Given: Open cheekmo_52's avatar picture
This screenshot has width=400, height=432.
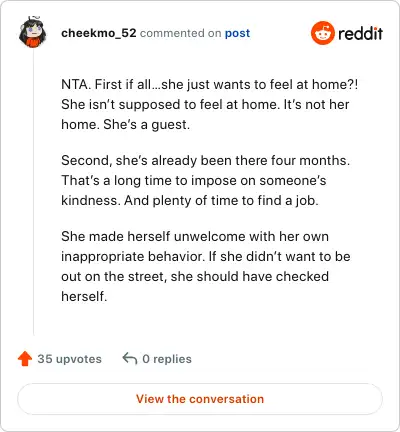Looking at the screenshot, I should 33,33.
